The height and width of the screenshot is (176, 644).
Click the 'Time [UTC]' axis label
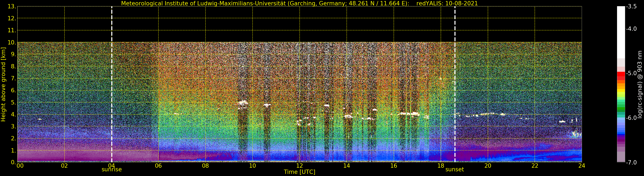(x=300, y=172)
